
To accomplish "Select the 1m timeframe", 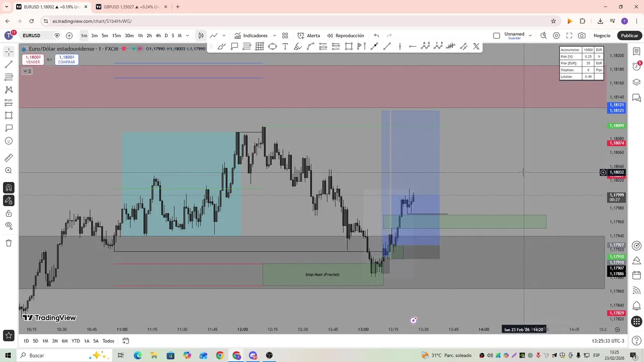I will click(x=84, y=36).
